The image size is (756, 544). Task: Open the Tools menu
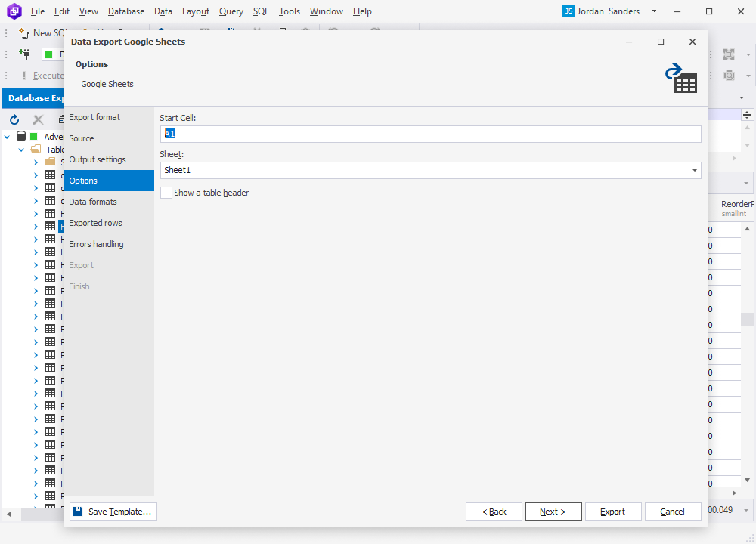pos(290,11)
